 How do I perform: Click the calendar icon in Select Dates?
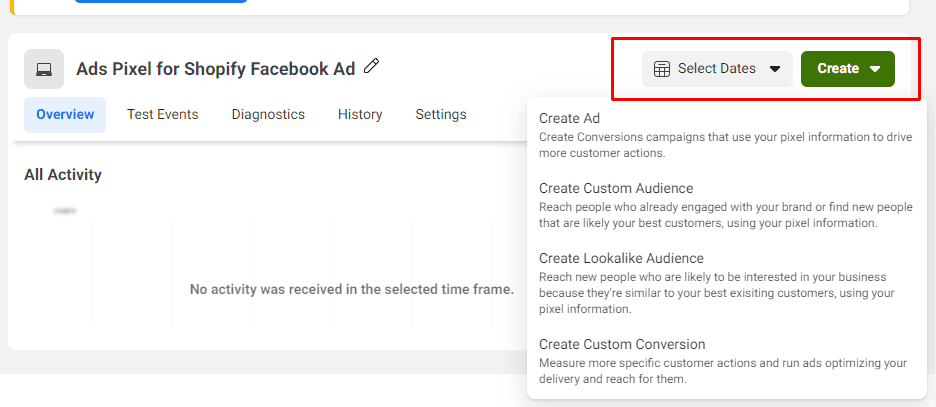pyautogui.click(x=662, y=69)
